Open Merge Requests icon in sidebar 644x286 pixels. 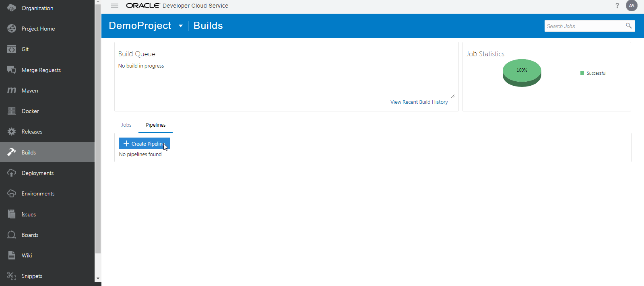tap(12, 70)
